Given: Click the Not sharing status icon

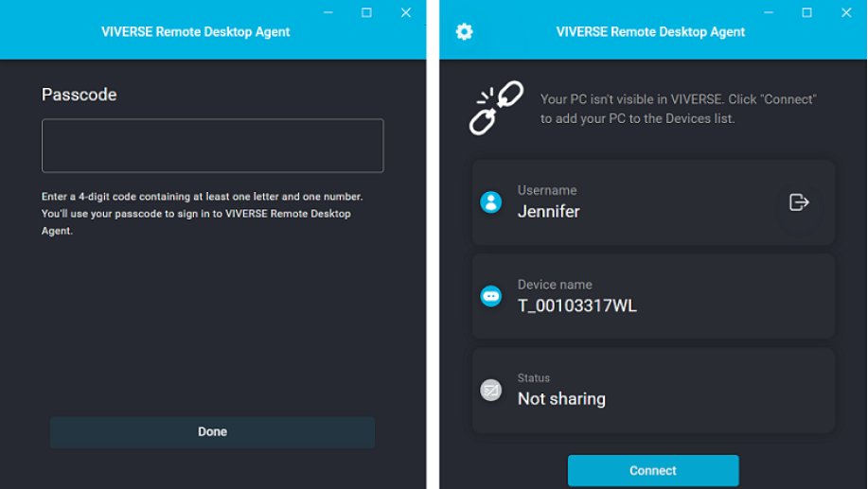Looking at the screenshot, I should click(x=490, y=390).
